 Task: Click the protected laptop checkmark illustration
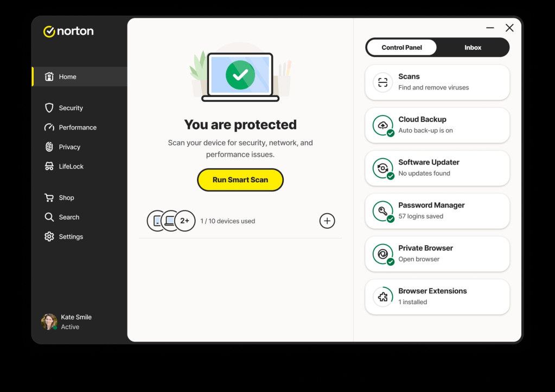[240, 75]
